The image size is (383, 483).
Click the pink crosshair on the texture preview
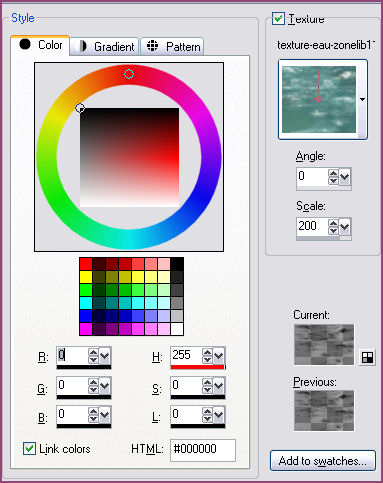[x=318, y=99]
